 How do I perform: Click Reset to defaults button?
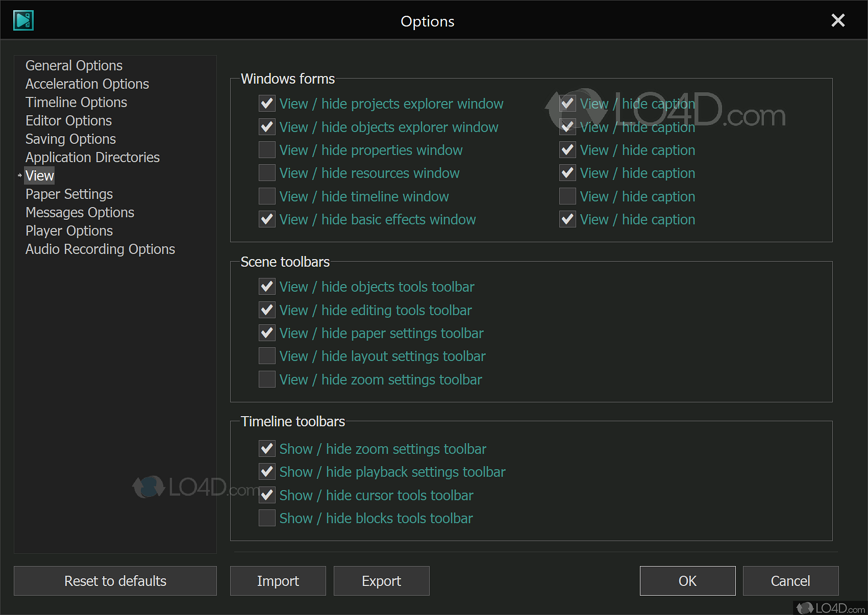(x=115, y=581)
